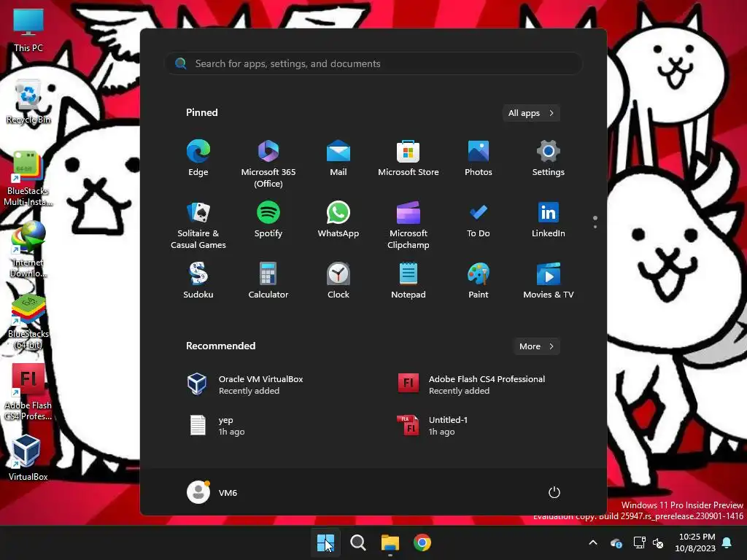Open Spotify
Image resolution: width=747 pixels, height=560 pixels.
[268, 219]
